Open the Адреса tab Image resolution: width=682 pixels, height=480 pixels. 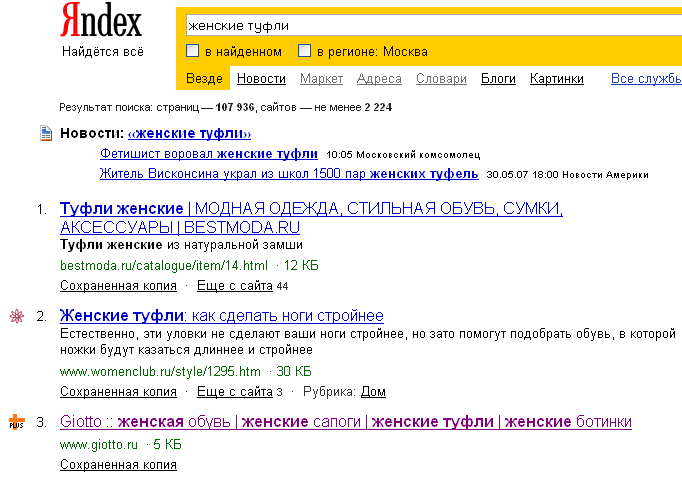click(x=379, y=79)
